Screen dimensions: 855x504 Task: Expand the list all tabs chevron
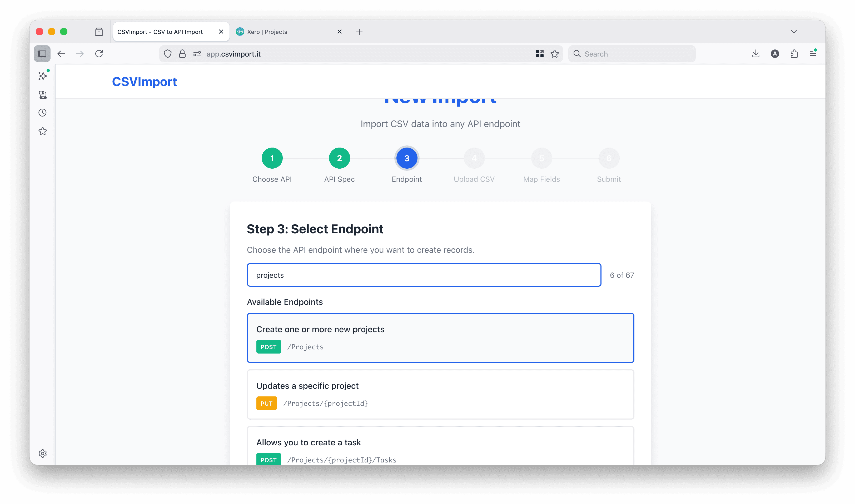coord(794,32)
